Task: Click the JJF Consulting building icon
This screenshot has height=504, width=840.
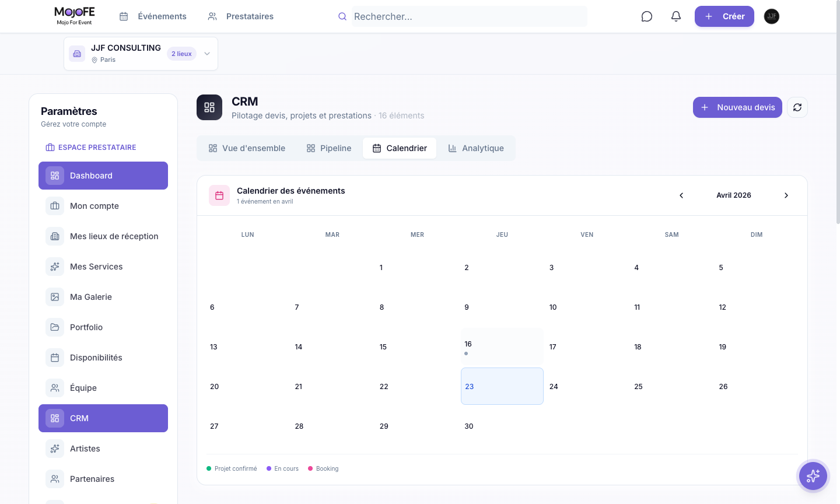Action: (77, 54)
